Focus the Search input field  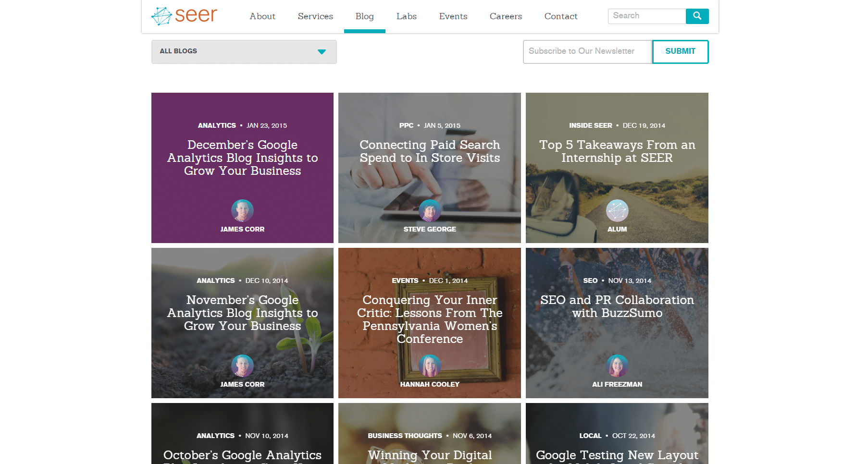pos(647,16)
